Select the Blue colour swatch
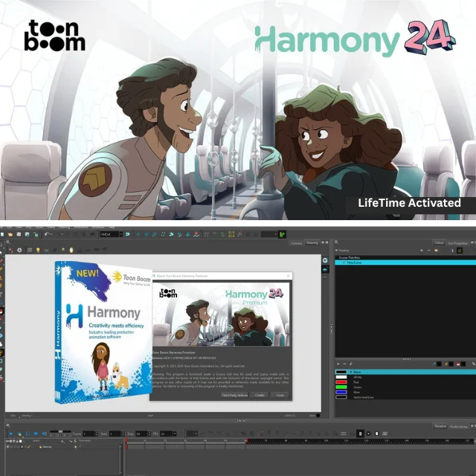 point(405,392)
